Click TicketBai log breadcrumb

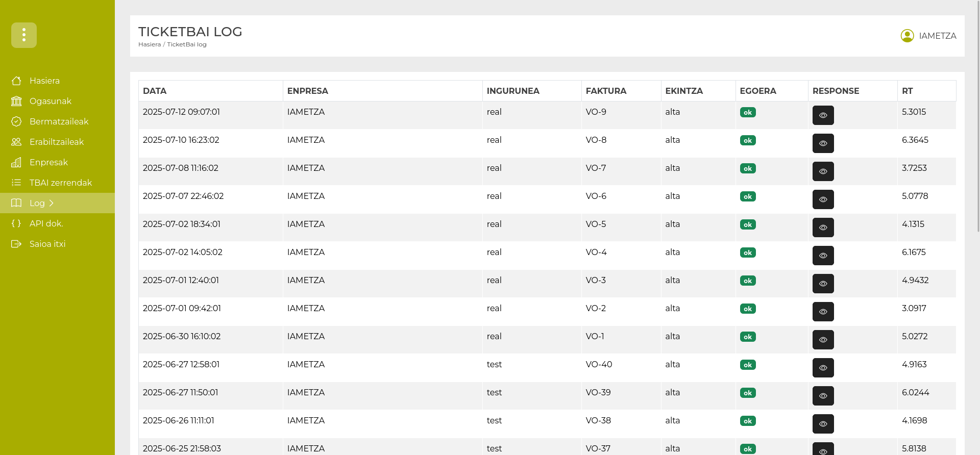[187, 44]
